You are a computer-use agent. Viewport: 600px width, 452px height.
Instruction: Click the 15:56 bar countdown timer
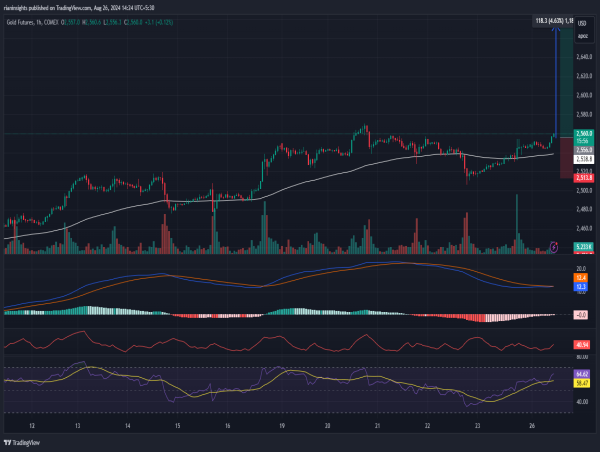click(x=582, y=141)
